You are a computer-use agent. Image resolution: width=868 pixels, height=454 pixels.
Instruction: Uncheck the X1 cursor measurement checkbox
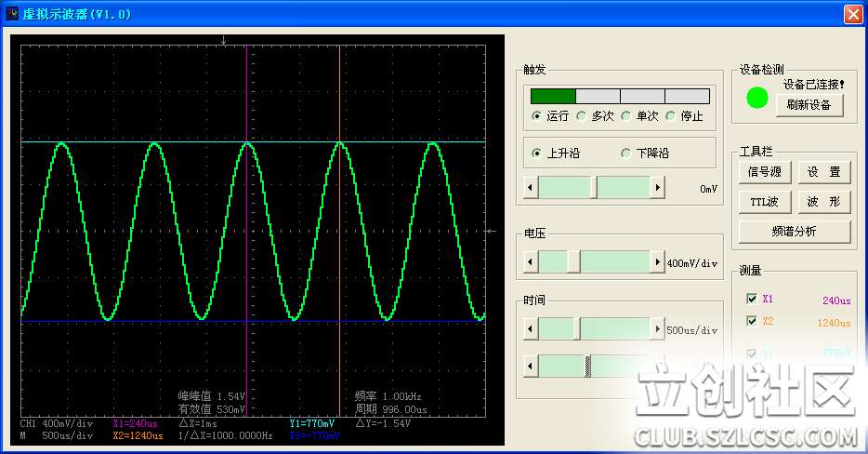click(751, 299)
